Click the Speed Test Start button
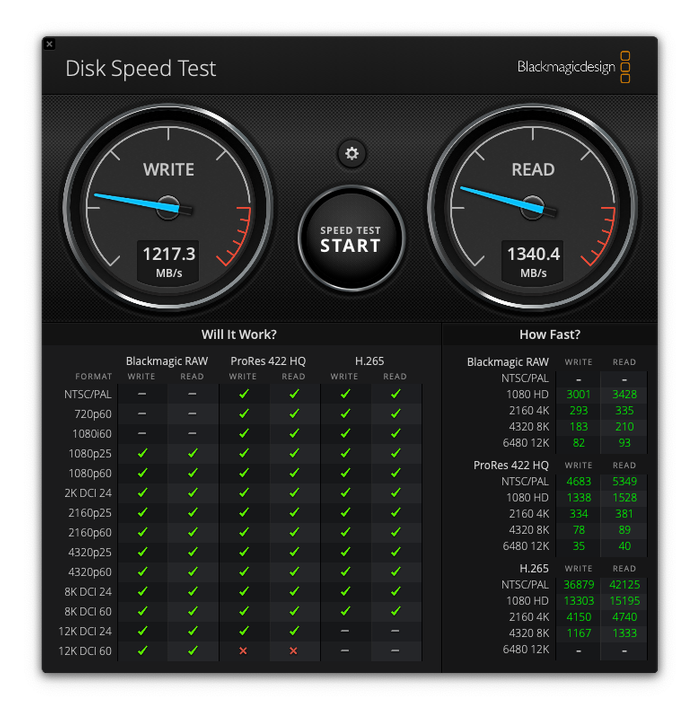 [x=350, y=238]
